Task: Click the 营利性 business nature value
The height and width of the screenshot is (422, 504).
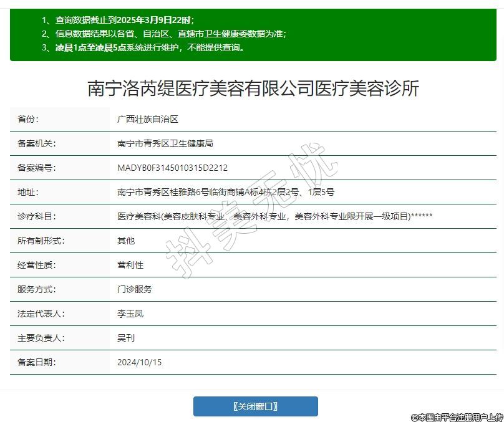Action: click(x=130, y=265)
